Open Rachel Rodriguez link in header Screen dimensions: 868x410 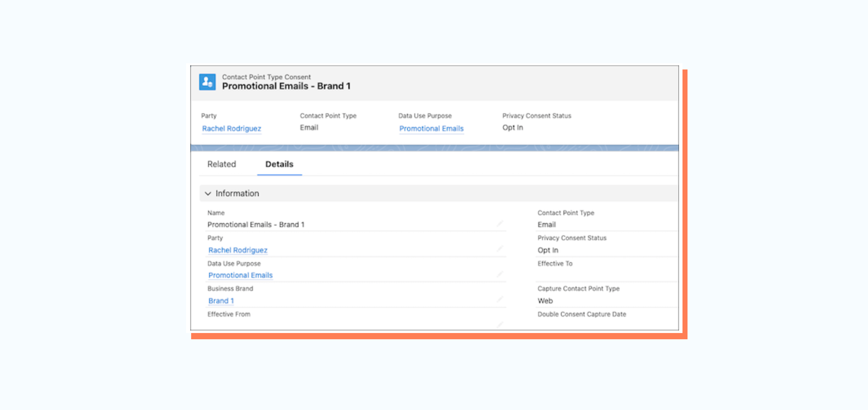click(232, 129)
